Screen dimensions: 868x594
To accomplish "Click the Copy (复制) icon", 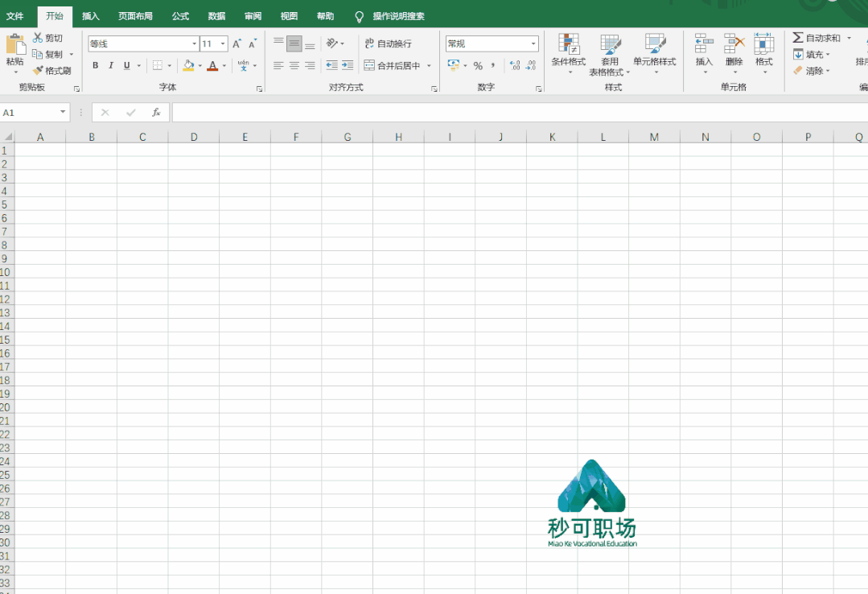I will [x=38, y=54].
